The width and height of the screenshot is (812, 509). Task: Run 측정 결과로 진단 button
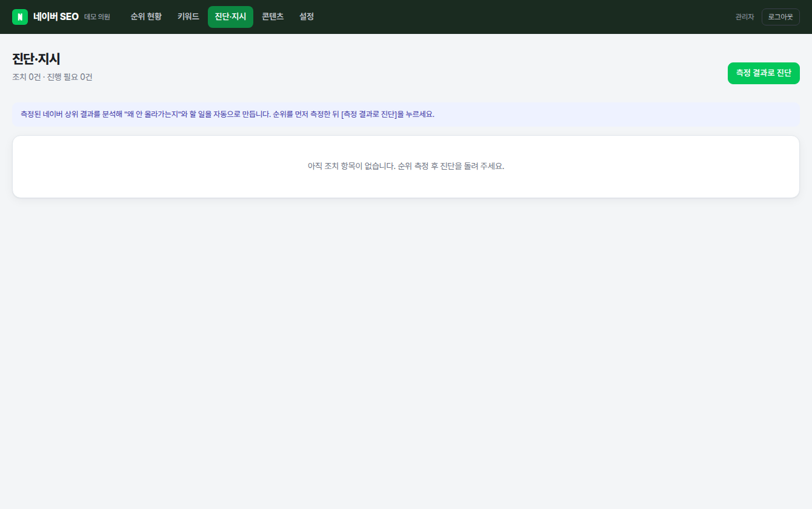(764, 73)
